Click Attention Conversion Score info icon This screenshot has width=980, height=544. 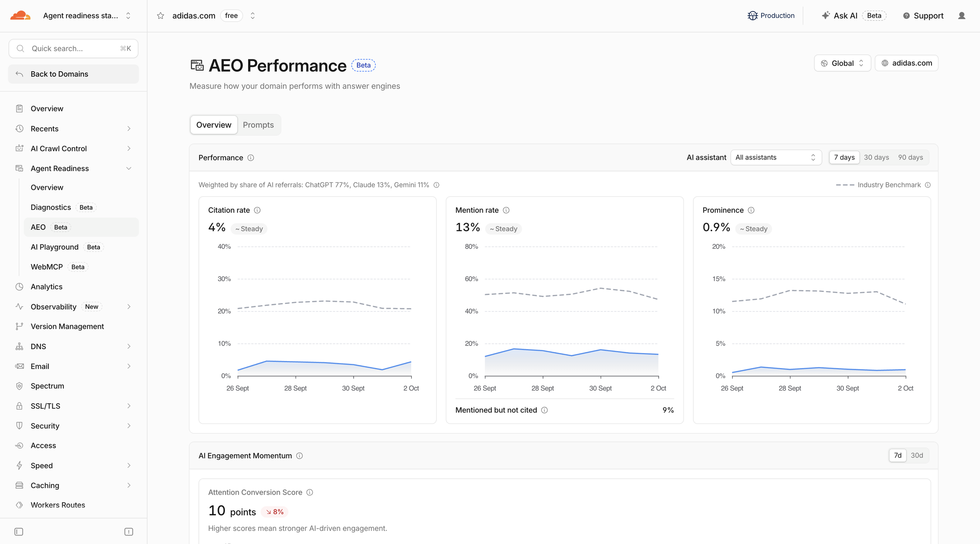[310, 493]
